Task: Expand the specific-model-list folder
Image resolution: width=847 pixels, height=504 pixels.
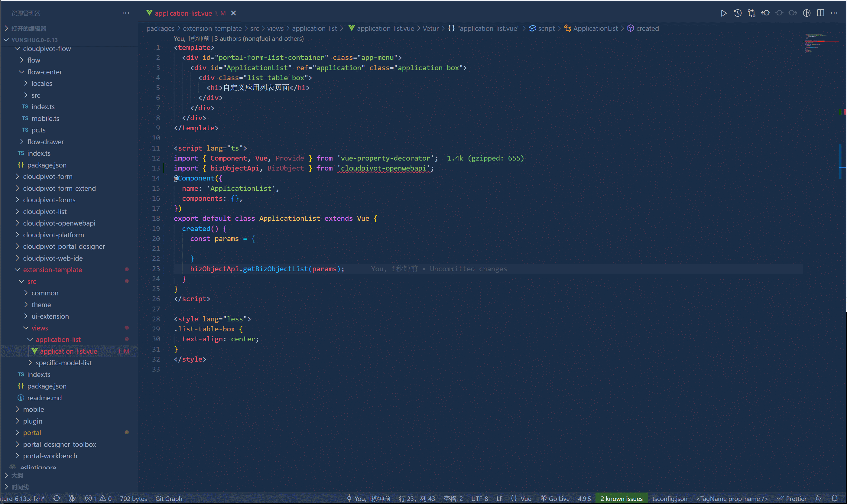Action: pos(69,363)
